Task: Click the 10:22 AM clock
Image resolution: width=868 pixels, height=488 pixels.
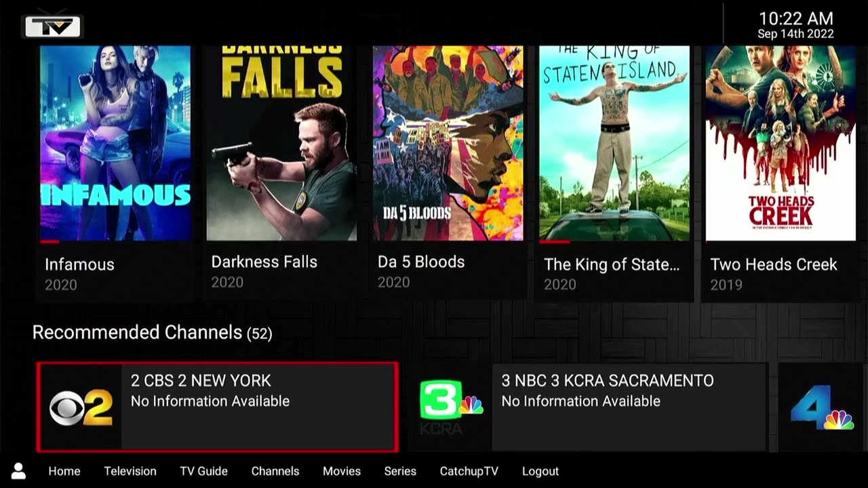Action: (x=795, y=18)
